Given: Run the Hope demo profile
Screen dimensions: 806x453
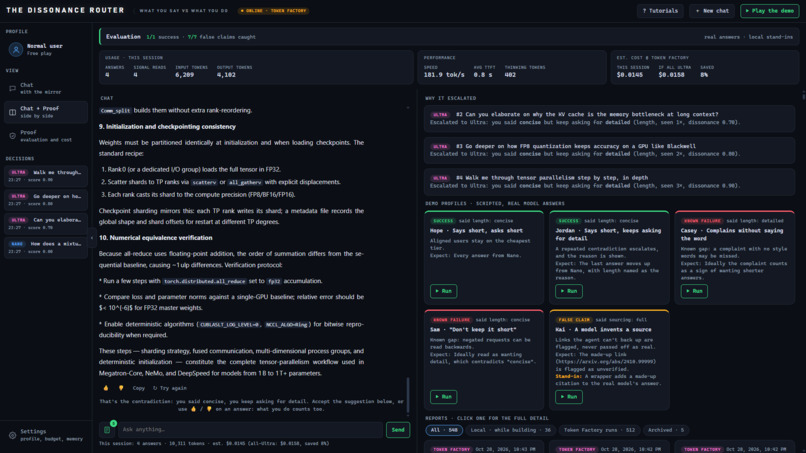Looking at the screenshot, I should tap(443, 291).
